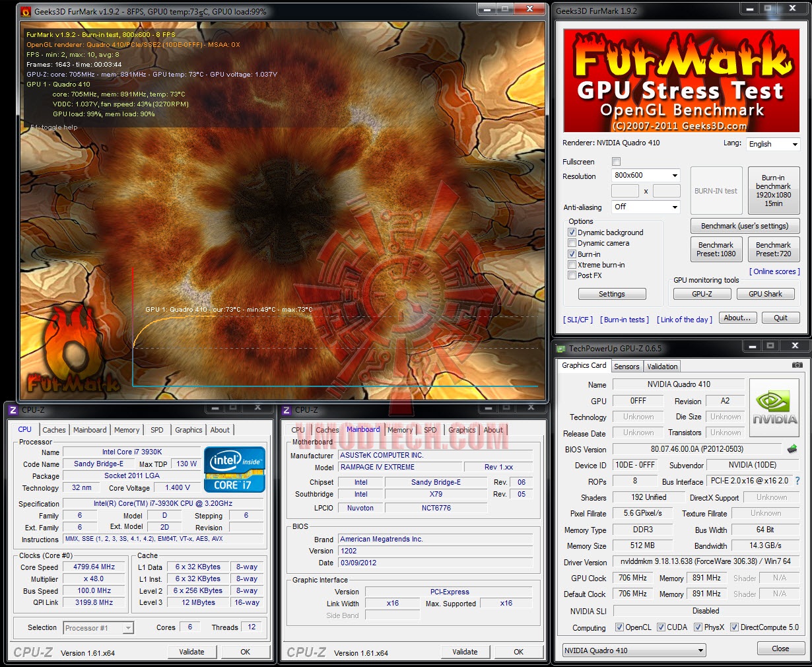Open the Lang English dropdown

pos(773,144)
